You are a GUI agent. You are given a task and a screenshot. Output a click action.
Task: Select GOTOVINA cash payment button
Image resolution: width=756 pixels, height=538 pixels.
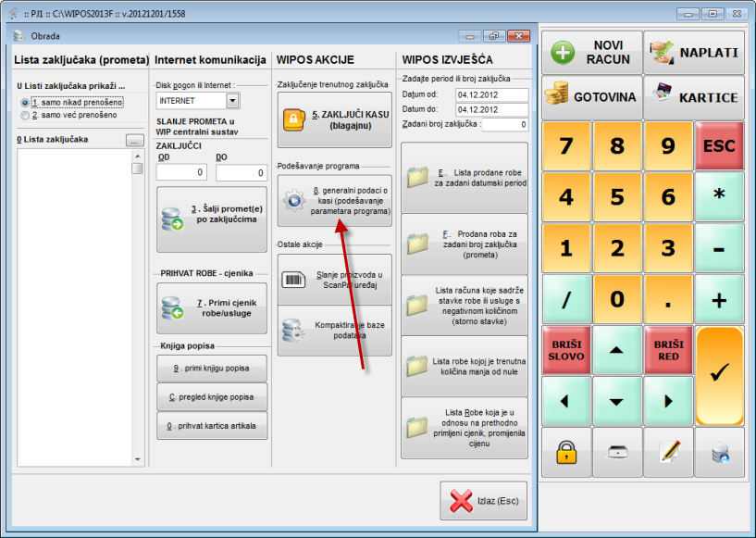tap(591, 97)
